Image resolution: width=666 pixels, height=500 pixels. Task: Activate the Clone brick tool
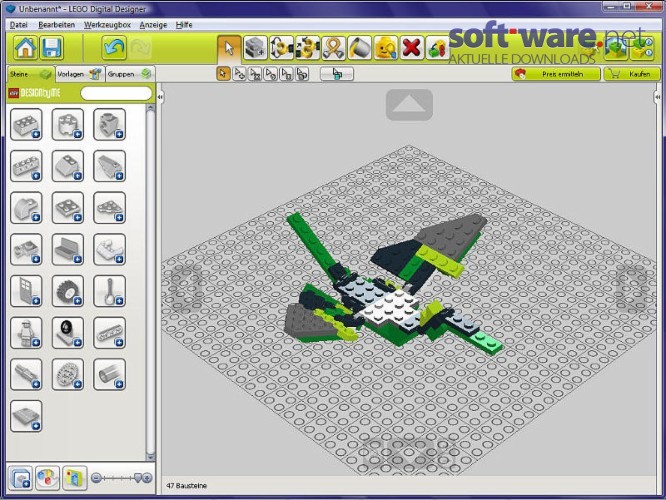click(255, 48)
